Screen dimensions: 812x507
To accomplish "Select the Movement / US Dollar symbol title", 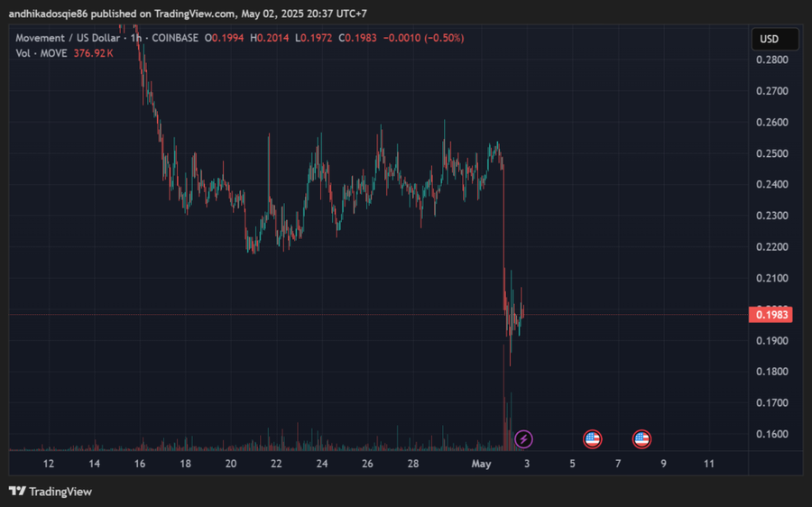I will click(x=68, y=38).
